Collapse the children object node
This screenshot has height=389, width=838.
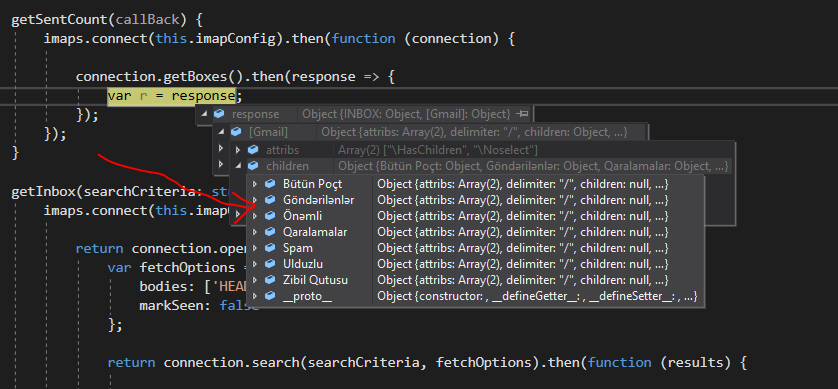pos(238,166)
